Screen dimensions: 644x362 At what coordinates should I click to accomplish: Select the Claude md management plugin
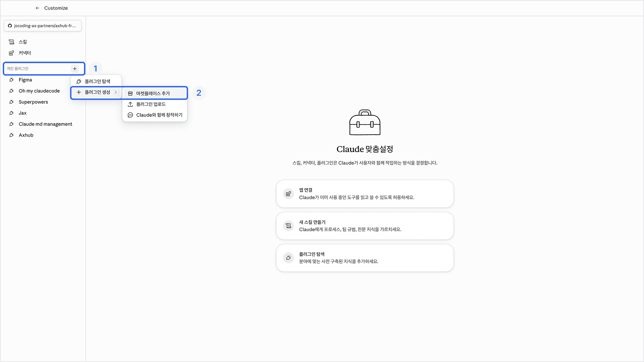[x=43, y=124]
